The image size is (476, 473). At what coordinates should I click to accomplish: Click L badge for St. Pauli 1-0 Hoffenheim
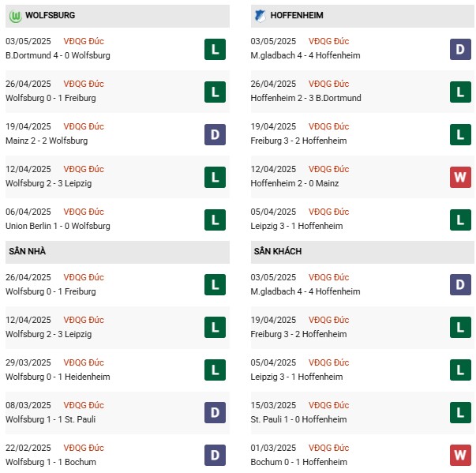(460, 412)
